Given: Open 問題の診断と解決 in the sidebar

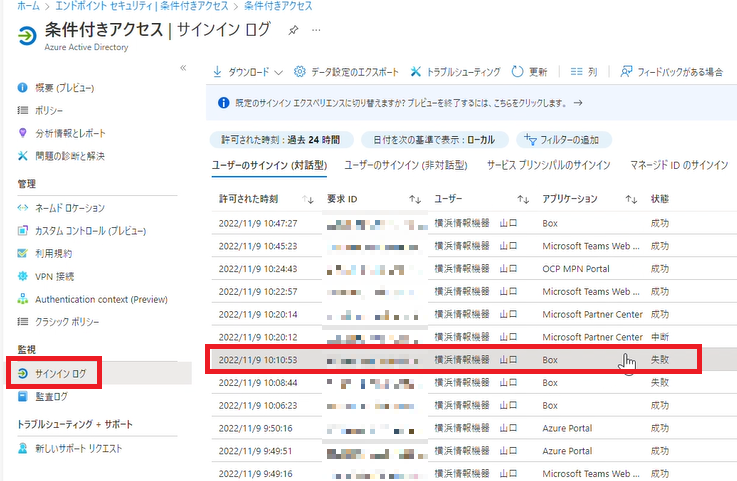Looking at the screenshot, I should [70, 156].
